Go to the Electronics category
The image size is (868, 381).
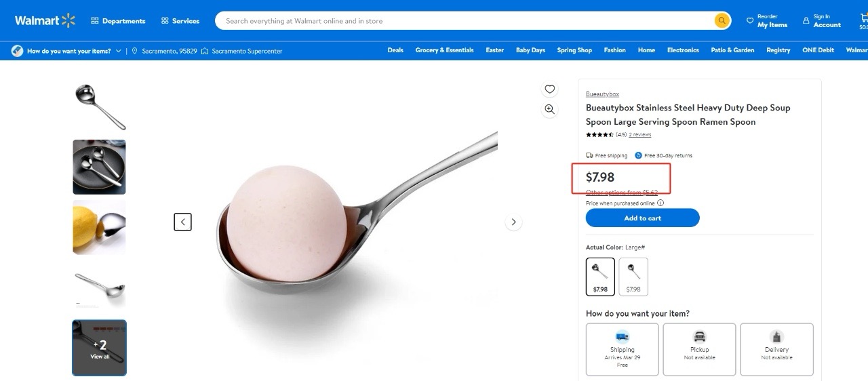pos(683,50)
